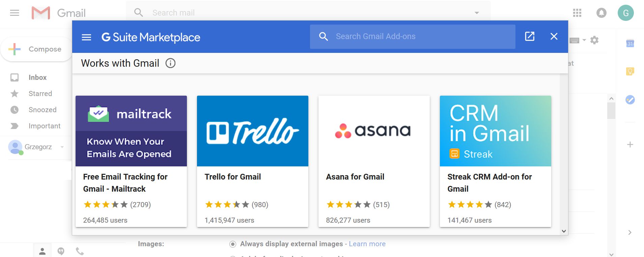Open Google apps grid launcher
Screen dimensions: 644x257
pos(577,13)
